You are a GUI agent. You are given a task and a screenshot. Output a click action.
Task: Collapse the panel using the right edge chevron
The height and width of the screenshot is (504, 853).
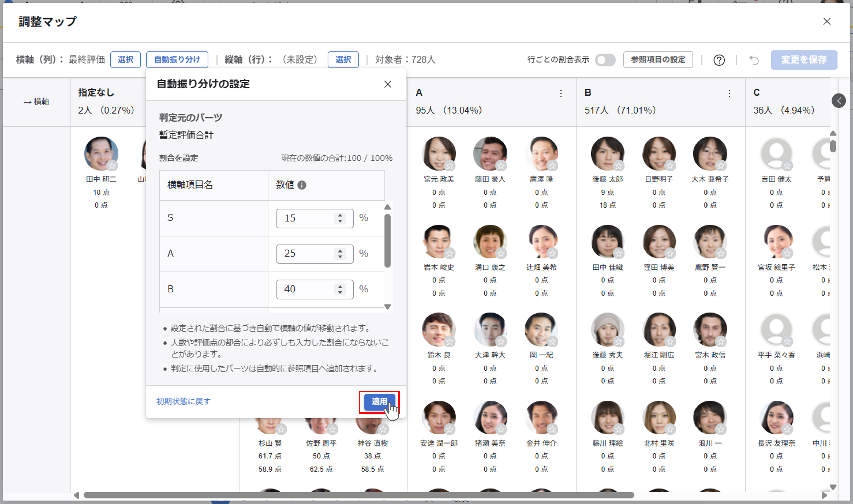[x=839, y=101]
